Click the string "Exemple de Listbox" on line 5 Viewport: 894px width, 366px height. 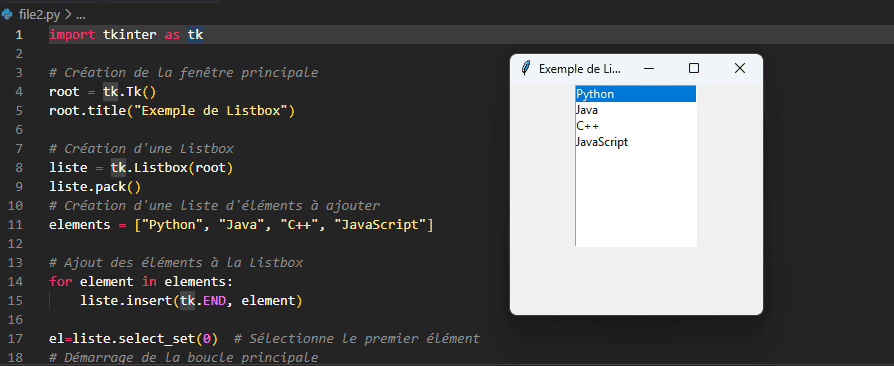click(x=210, y=111)
